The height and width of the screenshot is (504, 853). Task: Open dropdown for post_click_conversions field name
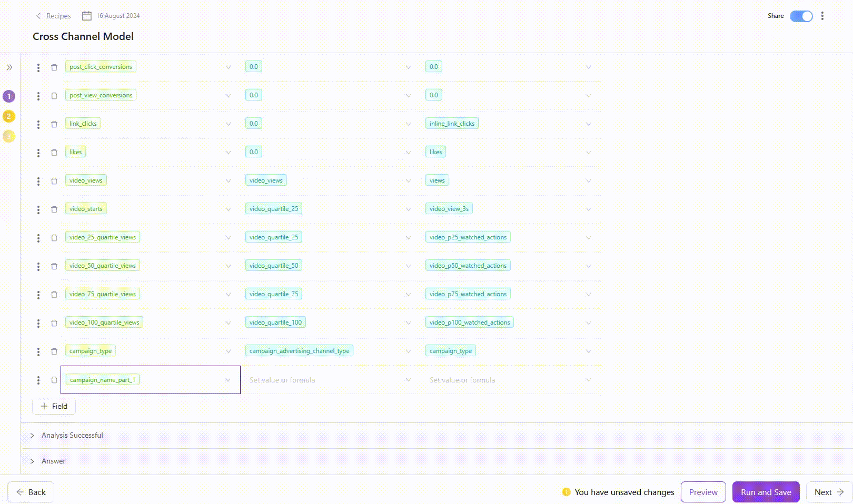[x=229, y=67]
